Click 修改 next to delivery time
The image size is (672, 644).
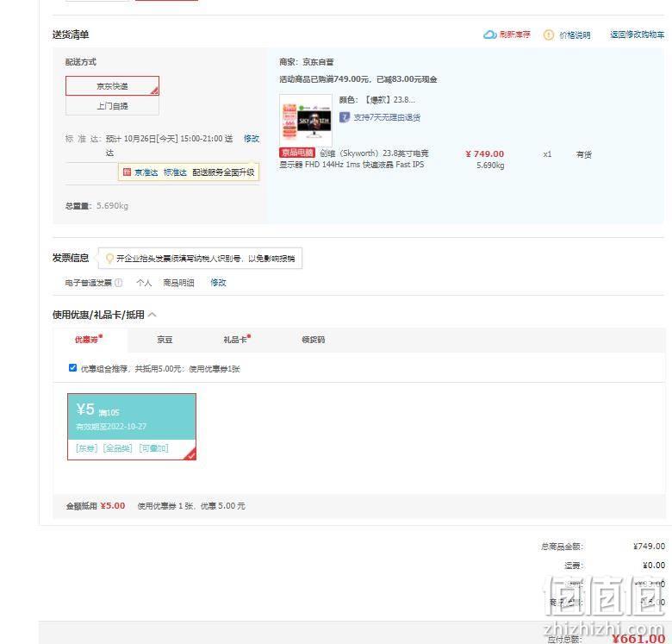pos(252,139)
